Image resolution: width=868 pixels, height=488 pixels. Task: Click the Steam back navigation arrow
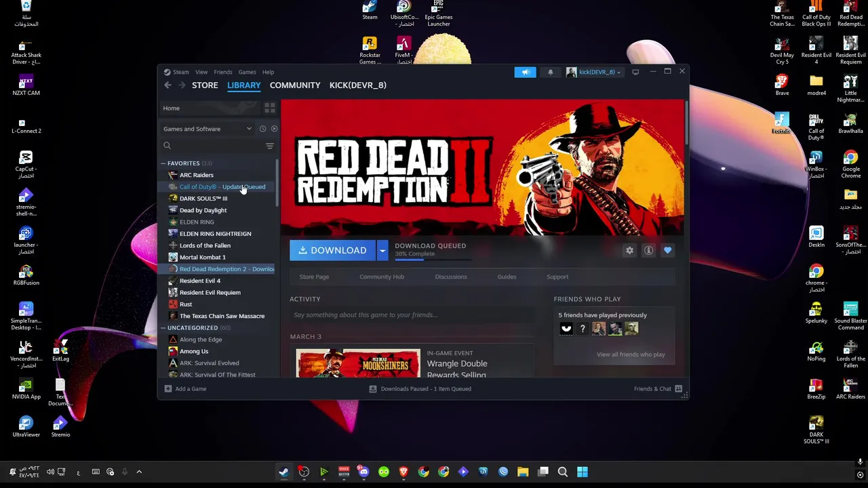click(167, 85)
